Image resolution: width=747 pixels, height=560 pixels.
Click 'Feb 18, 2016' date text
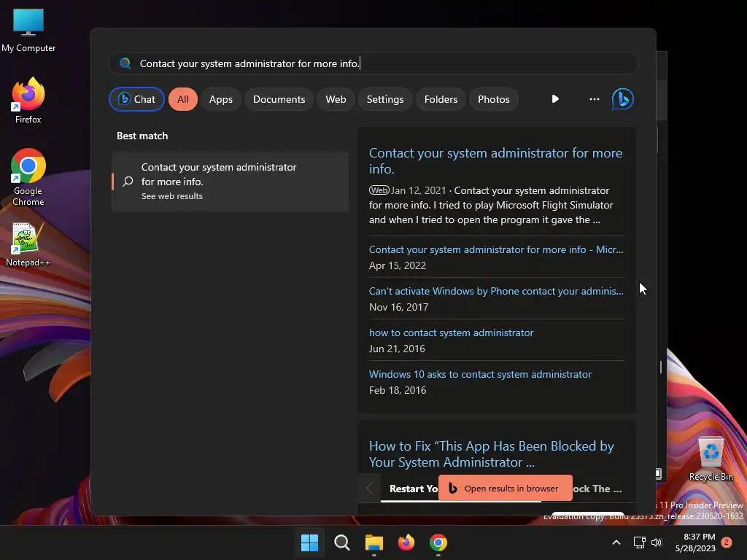tap(398, 390)
